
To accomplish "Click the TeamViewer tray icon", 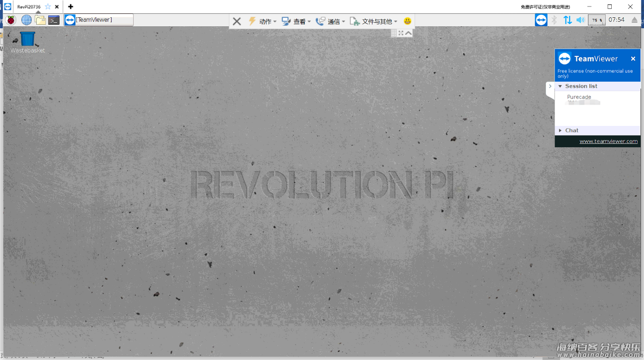I will click(x=541, y=20).
